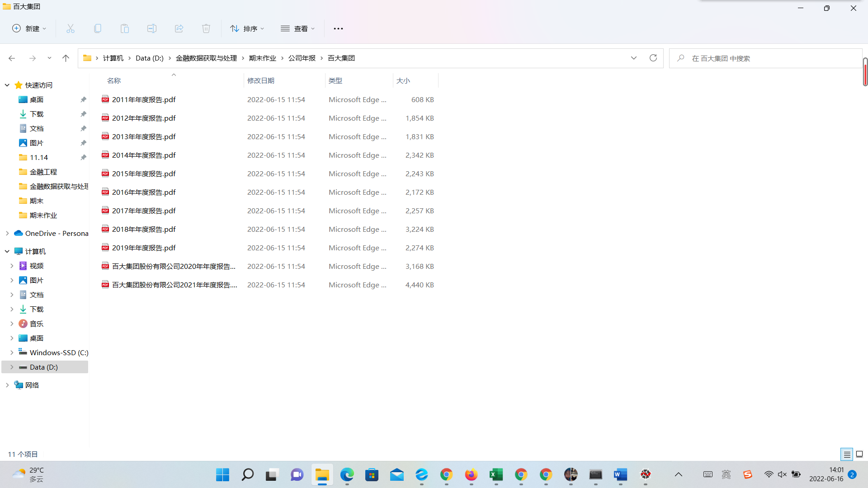Click the Copy icon in toolbar
The height and width of the screenshot is (488, 868).
98,28
